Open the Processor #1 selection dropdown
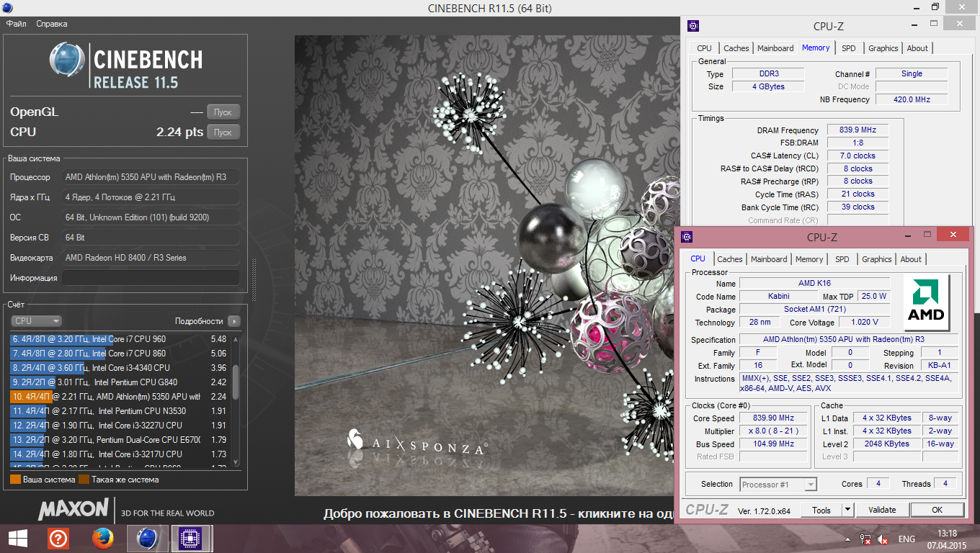The height and width of the screenshot is (553, 980). coord(778,485)
